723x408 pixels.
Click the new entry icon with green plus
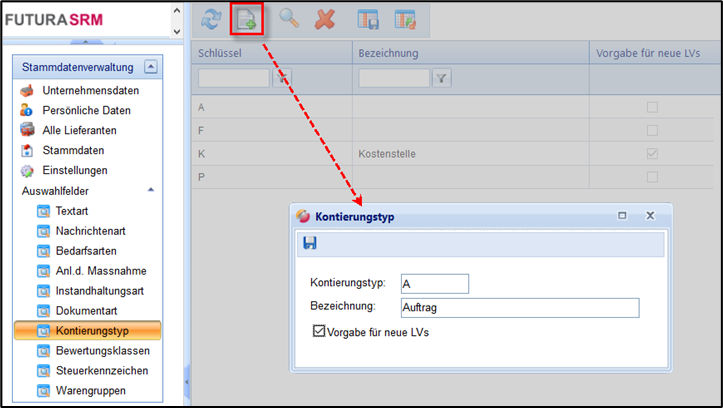click(246, 19)
